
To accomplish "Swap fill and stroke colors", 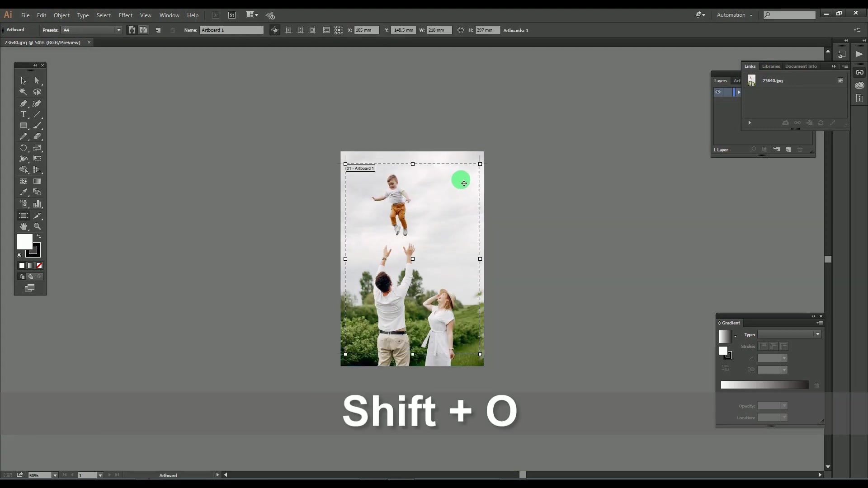I will 39,237.
